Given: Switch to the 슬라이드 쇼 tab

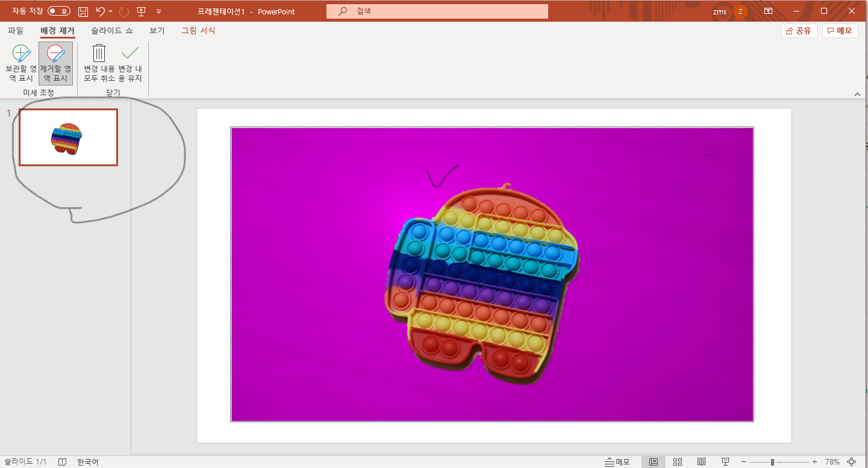Looking at the screenshot, I should click(x=112, y=31).
